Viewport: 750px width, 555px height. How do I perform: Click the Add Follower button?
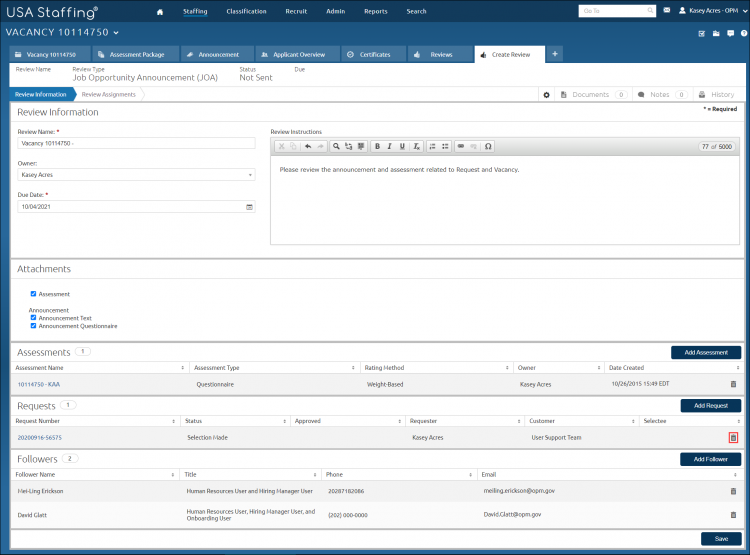coord(711,459)
